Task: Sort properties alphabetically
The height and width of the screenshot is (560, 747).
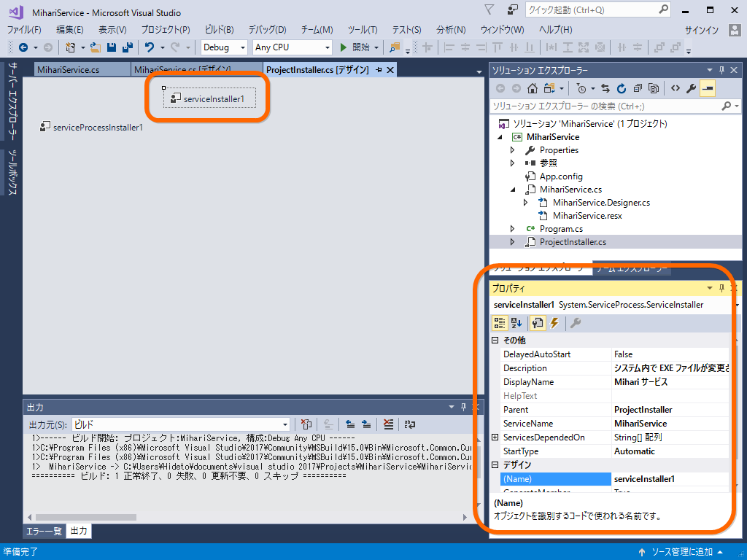Action: pos(516,323)
